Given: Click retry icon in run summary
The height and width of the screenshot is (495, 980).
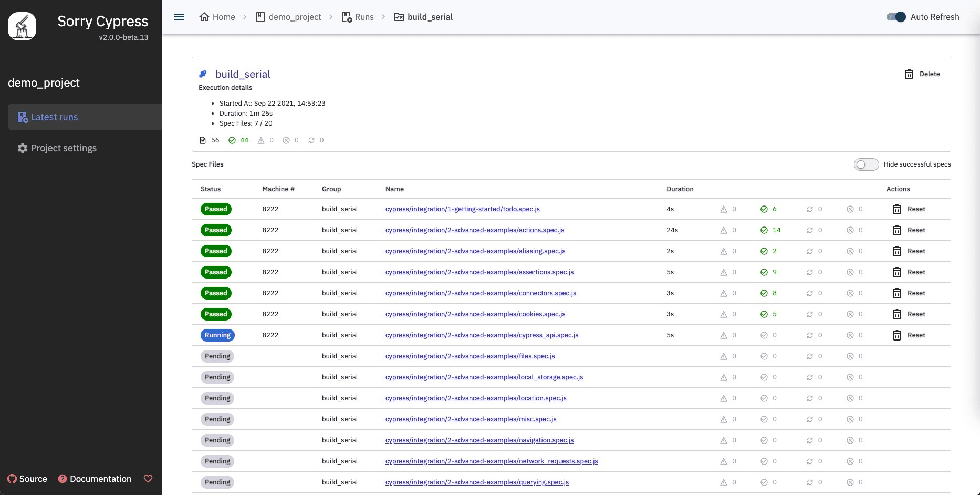Looking at the screenshot, I should 311,140.
